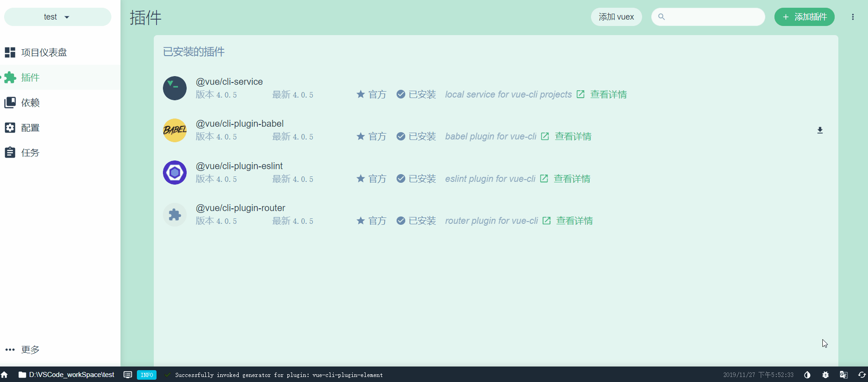
Task: Click the @vue/cli-plugin-babel plugin name
Action: [240, 124]
